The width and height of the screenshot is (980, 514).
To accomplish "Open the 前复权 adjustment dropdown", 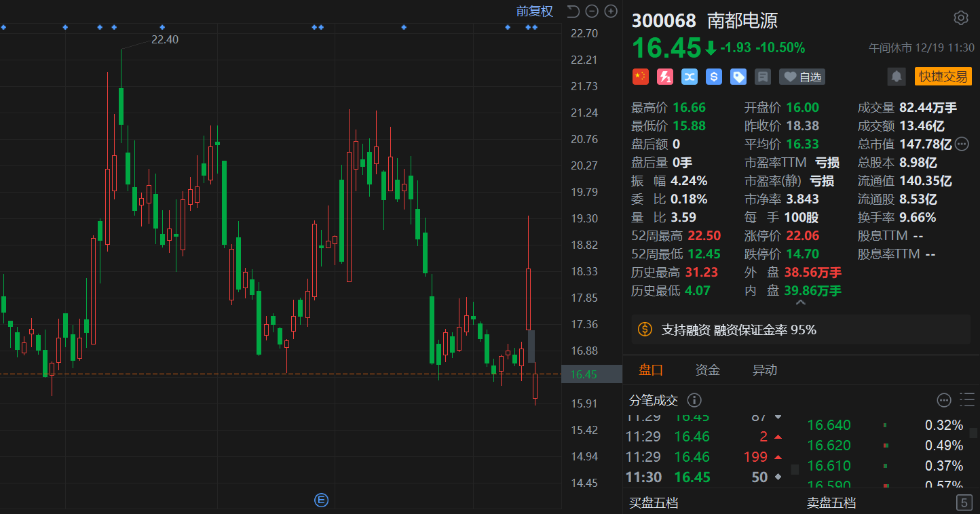I will point(535,11).
